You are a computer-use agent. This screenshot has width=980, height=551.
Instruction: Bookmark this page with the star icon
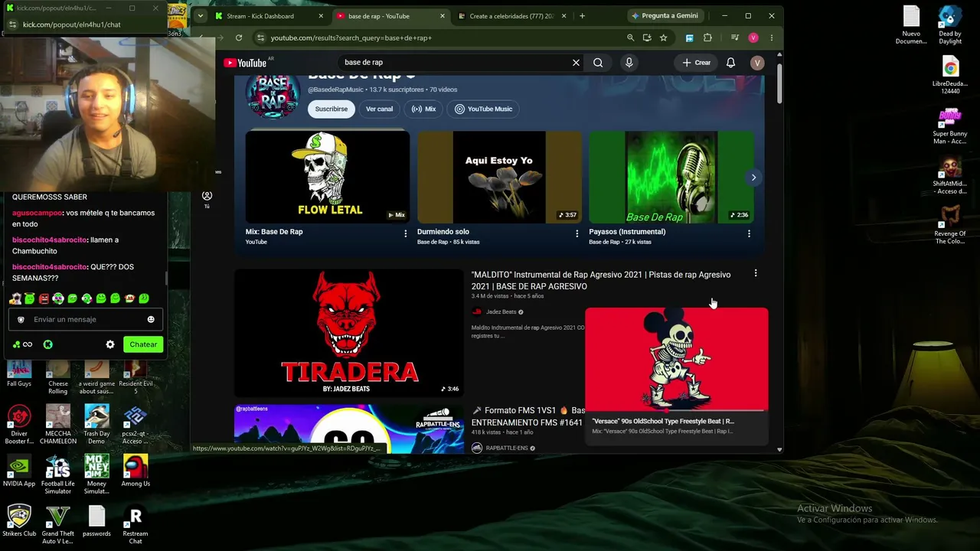[663, 37]
